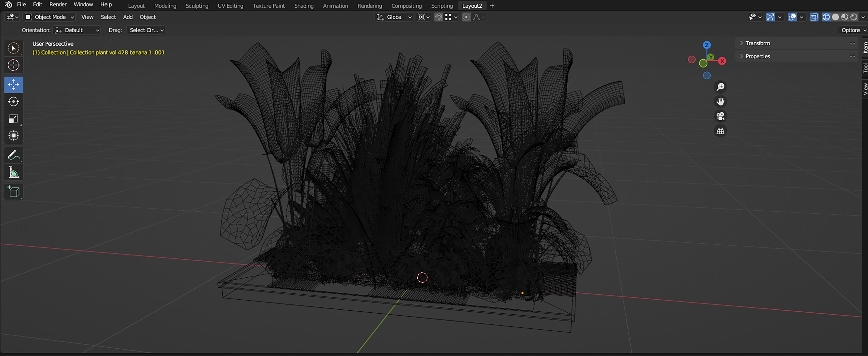
Task: Open the editor type selector
Action: pos(12,17)
